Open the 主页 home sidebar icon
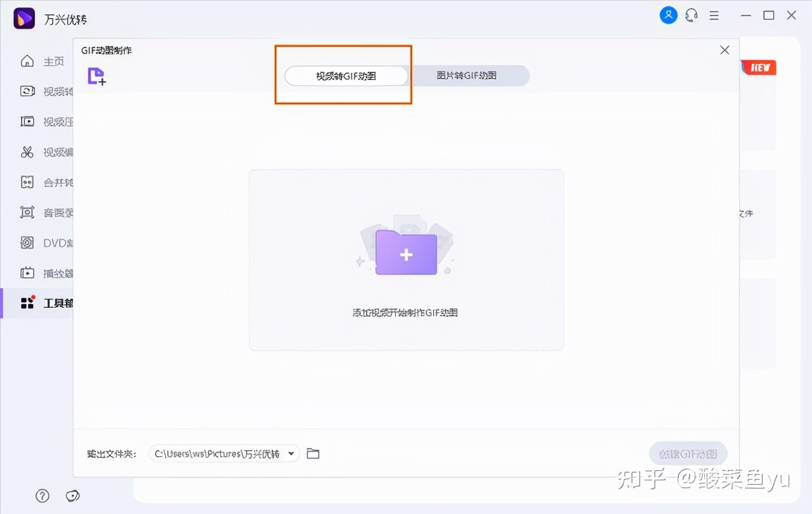The height and width of the screenshot is (514, 812). [28, 61]
